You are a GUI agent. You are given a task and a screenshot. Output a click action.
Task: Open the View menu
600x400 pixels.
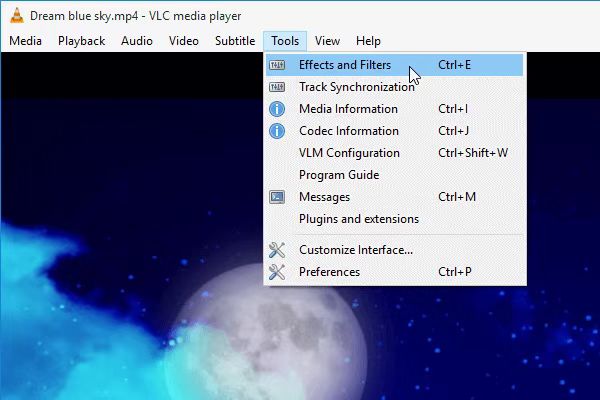coord(327,41)
